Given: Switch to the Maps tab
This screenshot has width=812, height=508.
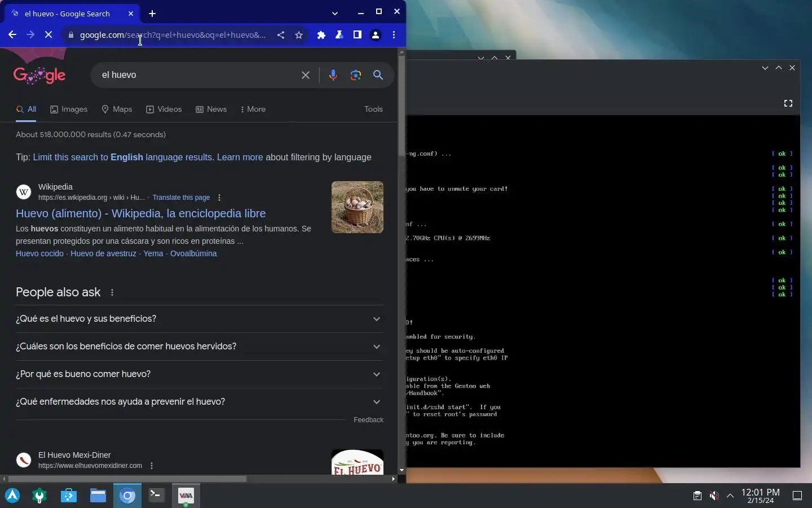Looking at the screenshot, I should click(x=117, y=110).
